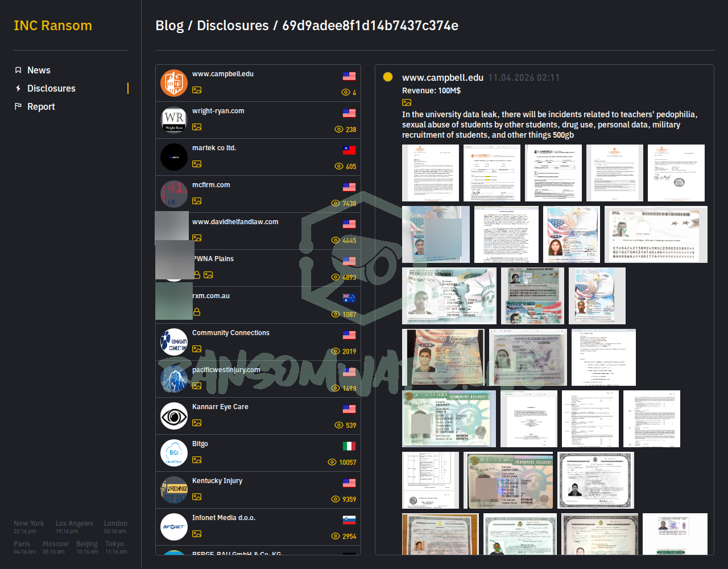The image size is (728, 569).
Task: Open the Community Connections list entry
Action: 231,333
